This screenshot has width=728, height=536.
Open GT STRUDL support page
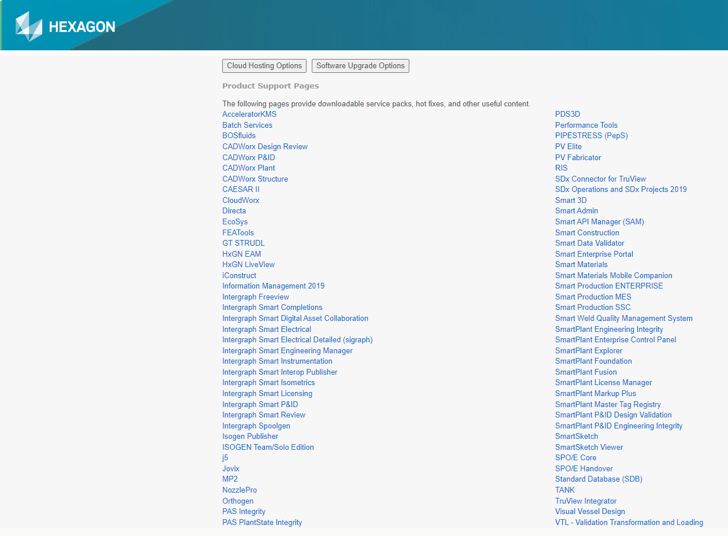point(243,243)
